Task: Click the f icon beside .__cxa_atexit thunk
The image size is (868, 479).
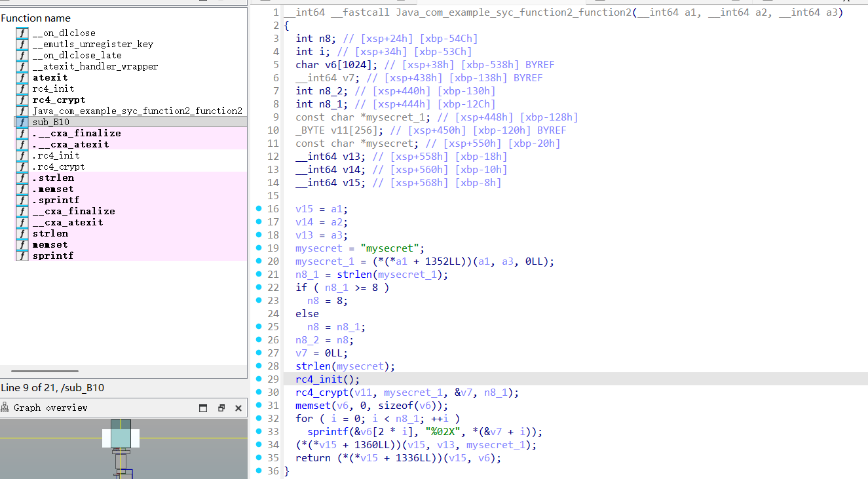Action: [23, 144]
